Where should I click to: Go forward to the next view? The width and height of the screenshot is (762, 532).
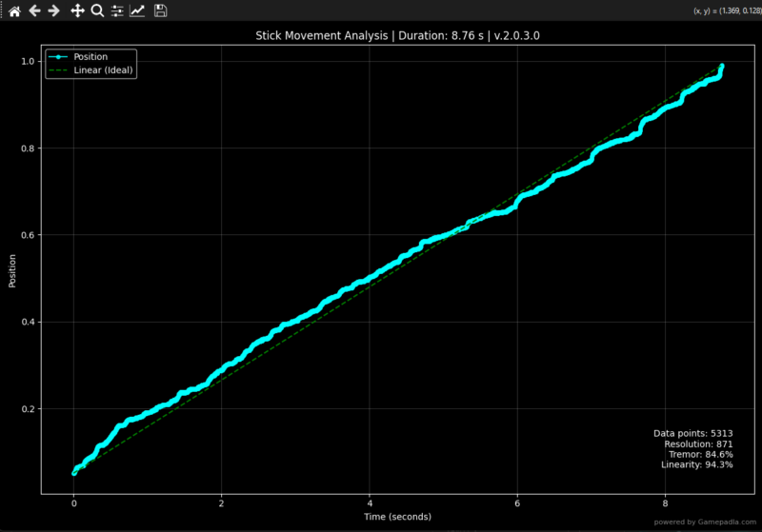point(54,10)
